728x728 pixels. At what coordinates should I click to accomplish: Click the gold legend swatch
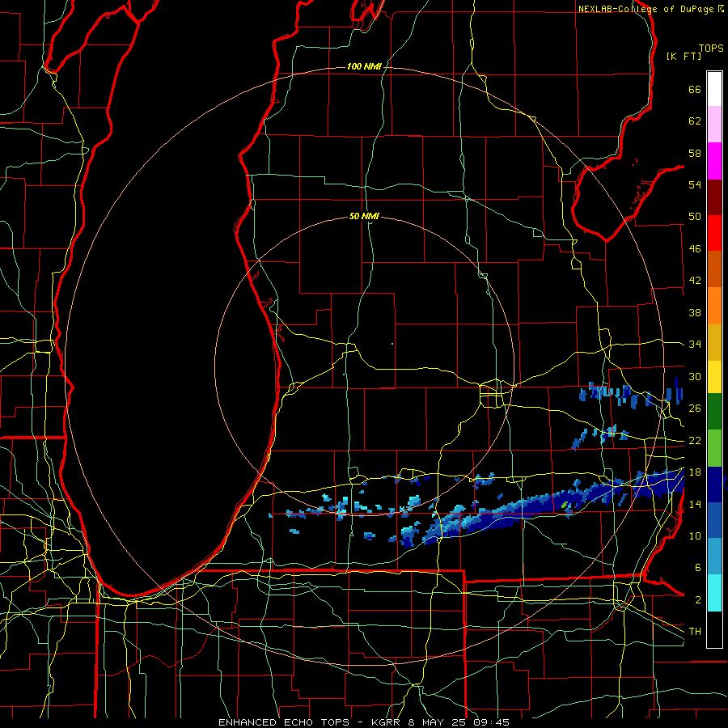(714, 343)
